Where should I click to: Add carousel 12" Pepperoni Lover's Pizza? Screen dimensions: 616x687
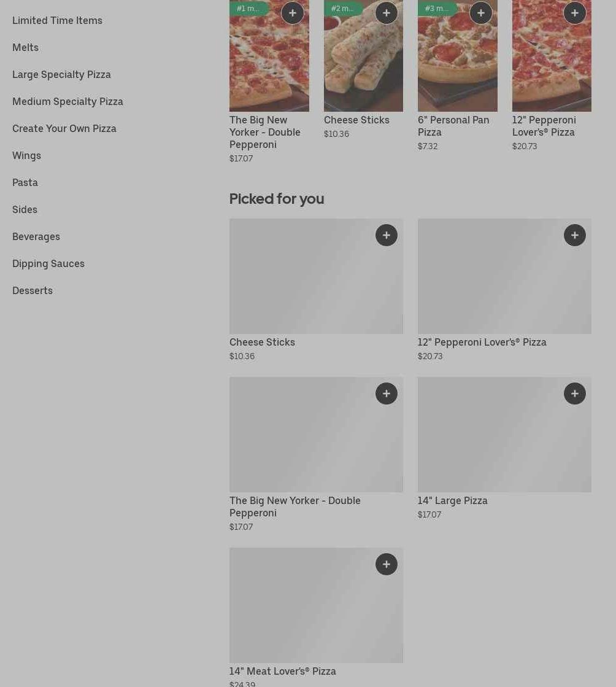tap(575, 13)
